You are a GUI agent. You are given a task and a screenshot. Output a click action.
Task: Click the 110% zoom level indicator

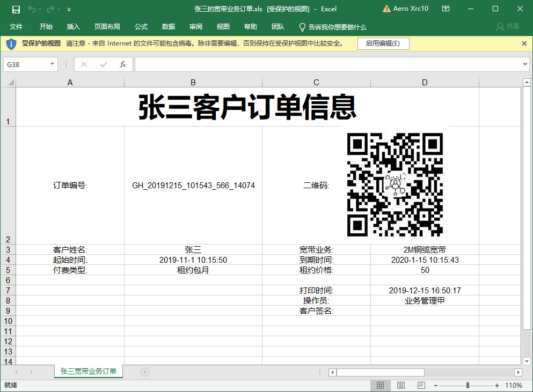(x=513, y=386)
